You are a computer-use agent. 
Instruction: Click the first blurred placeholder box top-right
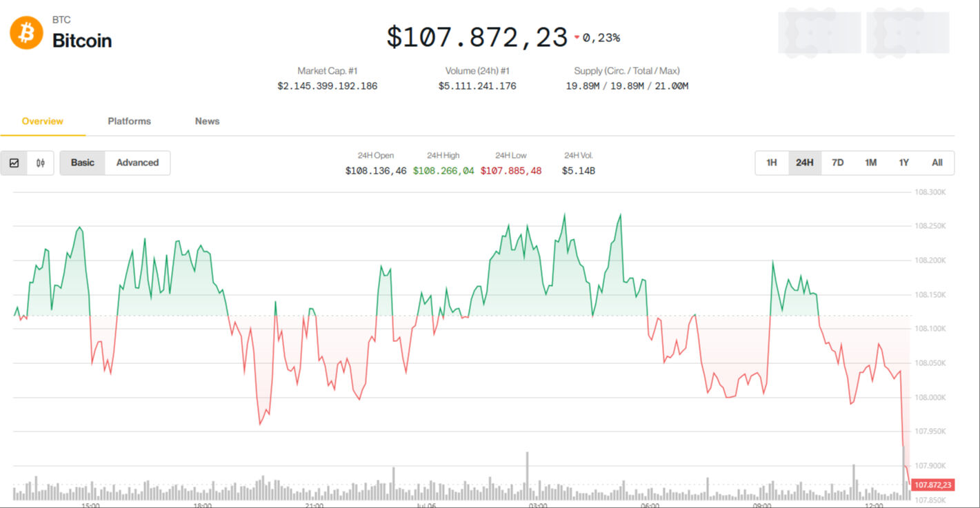point(819,32)
